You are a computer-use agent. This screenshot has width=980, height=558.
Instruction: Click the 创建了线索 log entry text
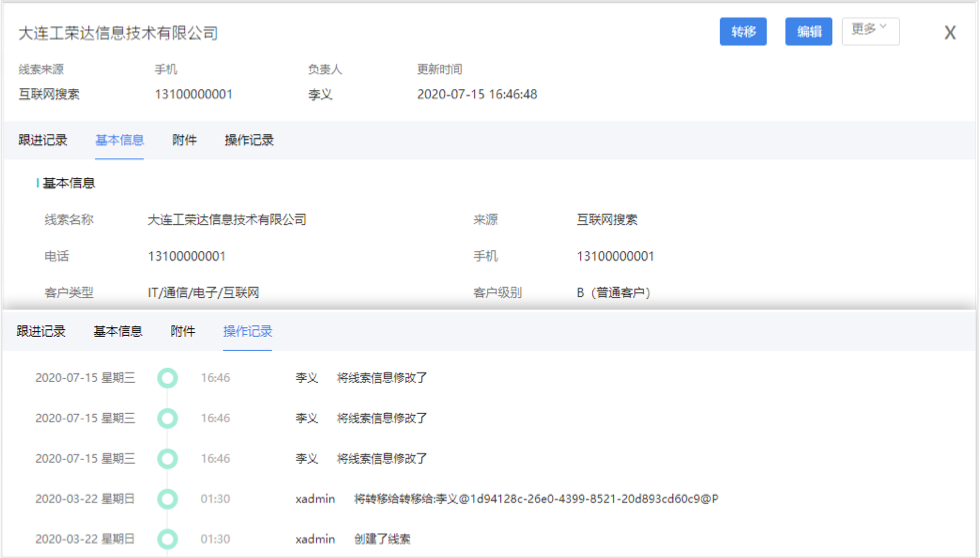point(382,538)
